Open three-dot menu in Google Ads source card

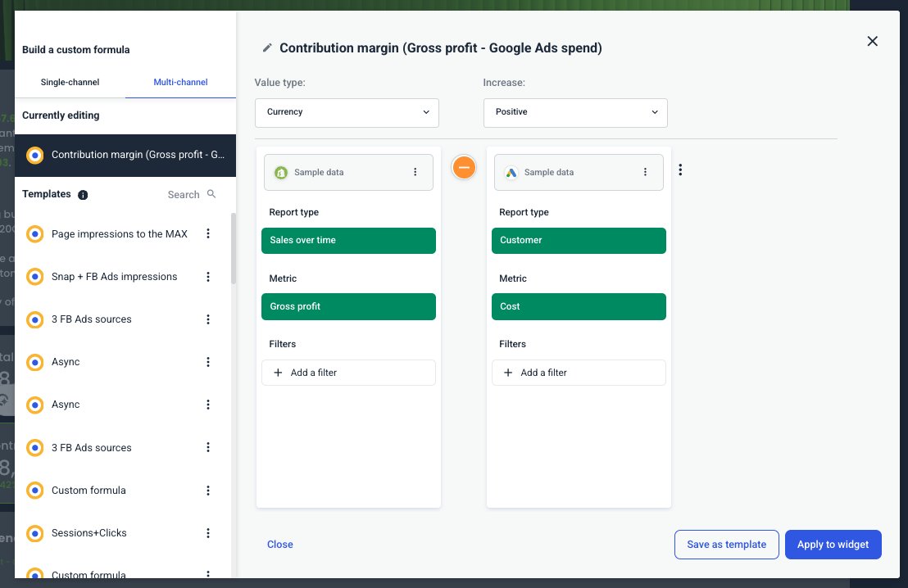(645, 173)
